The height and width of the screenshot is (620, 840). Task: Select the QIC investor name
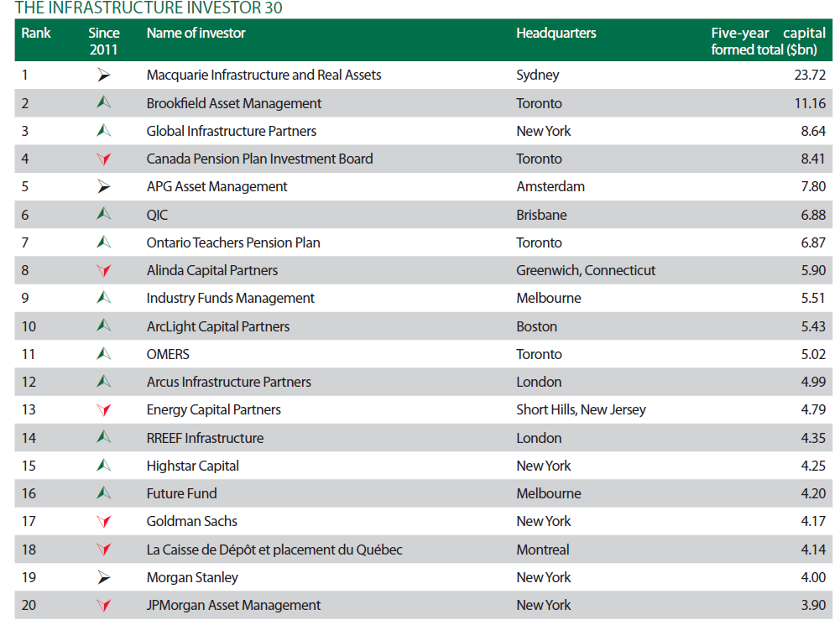coord(157,216)
